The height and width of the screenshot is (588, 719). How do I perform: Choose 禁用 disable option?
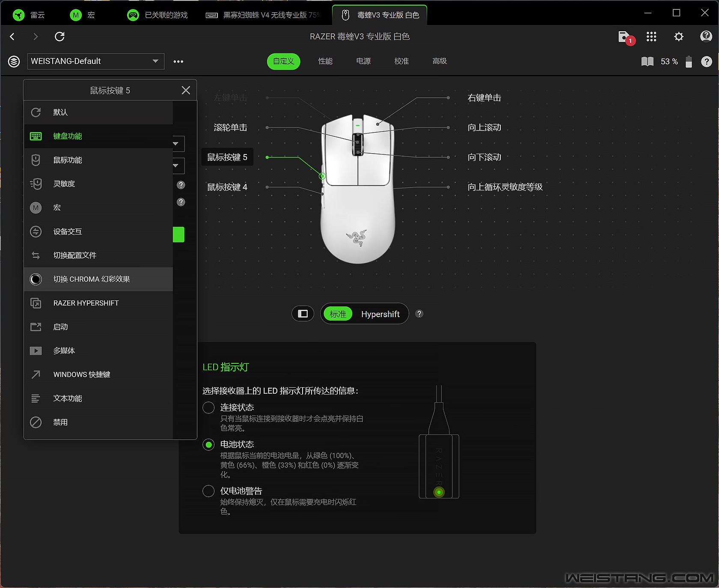[x=98, y=422]
